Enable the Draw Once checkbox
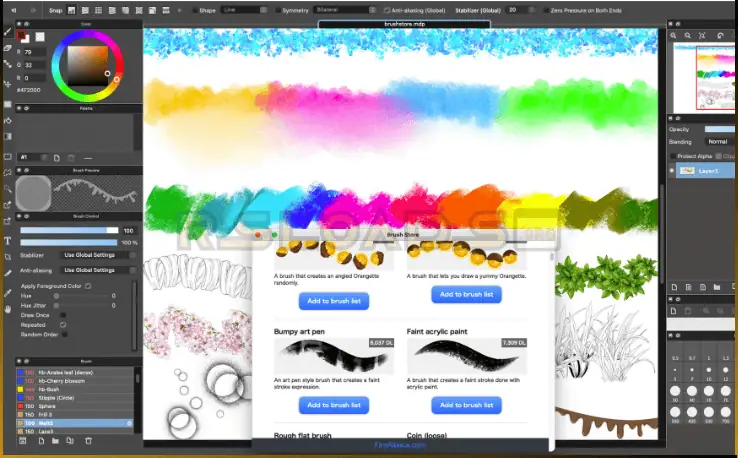The width and height of the screenshot is (738, 458). click(x=64, y=314)
